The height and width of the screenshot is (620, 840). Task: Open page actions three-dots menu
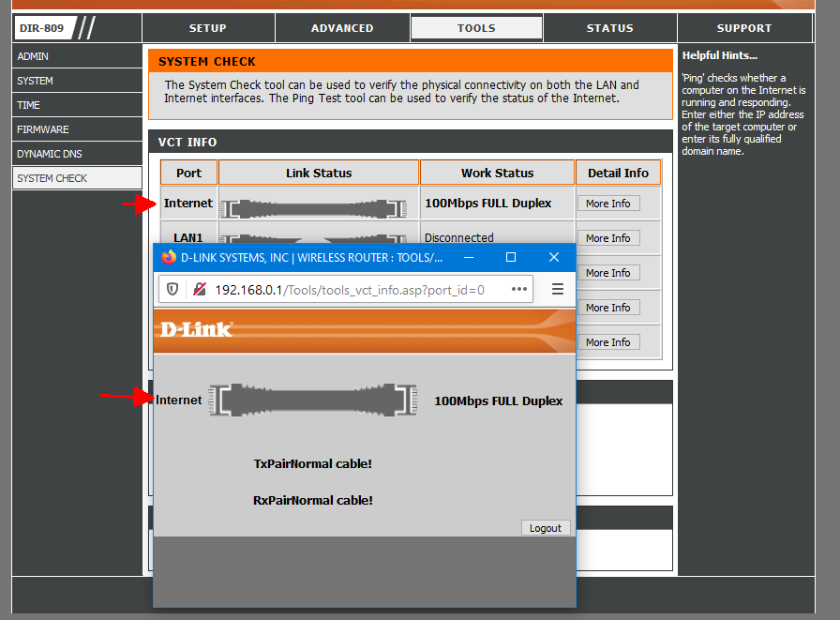tap(518, 290)
